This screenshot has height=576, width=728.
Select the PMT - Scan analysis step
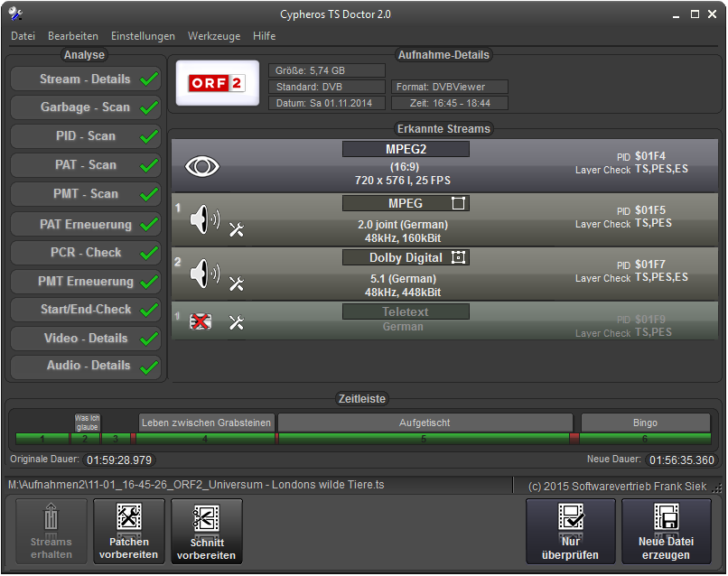tap(86, 193)
